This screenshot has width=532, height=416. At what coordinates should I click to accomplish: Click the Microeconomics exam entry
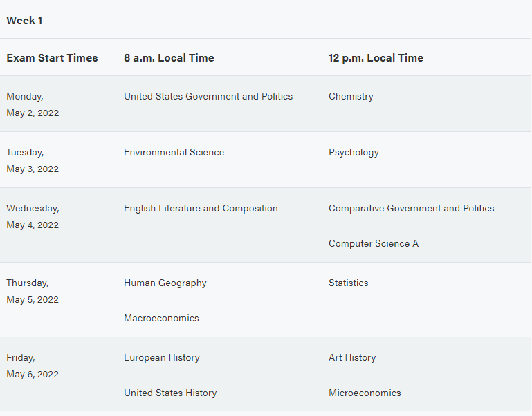(365, 393)
